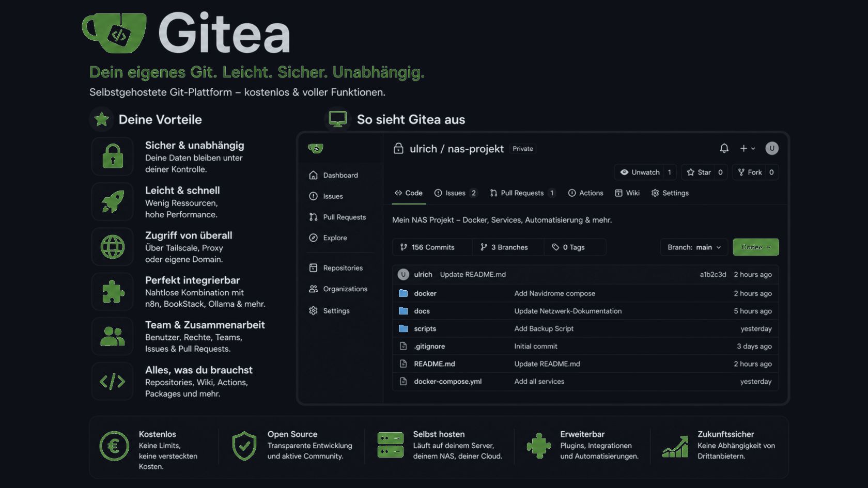Screen dimensions: 868x488
Task: Click the Initial commit message
Action: tap(536, 346)
